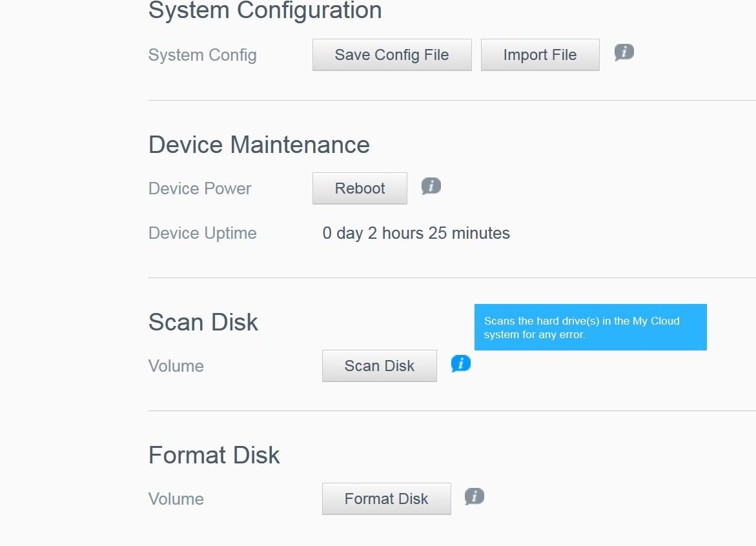Image resolution: width=756 pixels, height=546 pixels.
Task: Select the System Config row label
Action: tap(202, 55)
